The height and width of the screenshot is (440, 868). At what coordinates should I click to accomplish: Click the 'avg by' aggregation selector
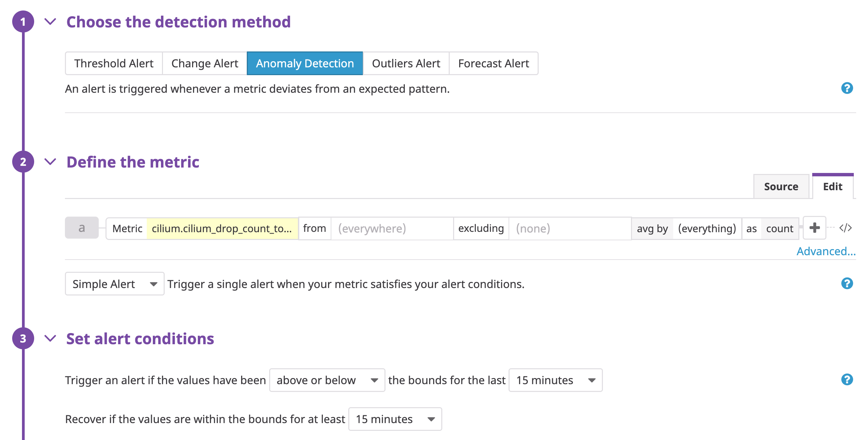[x=652, y=228]
